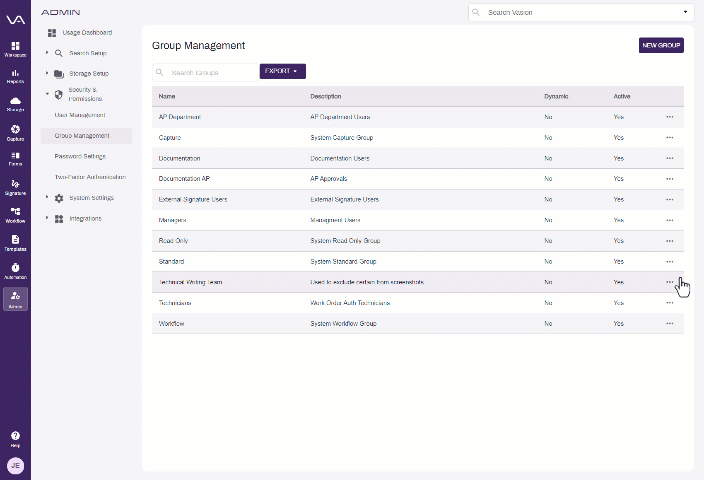Open actions menu for Technical Writing Team row

pos(669,282)
